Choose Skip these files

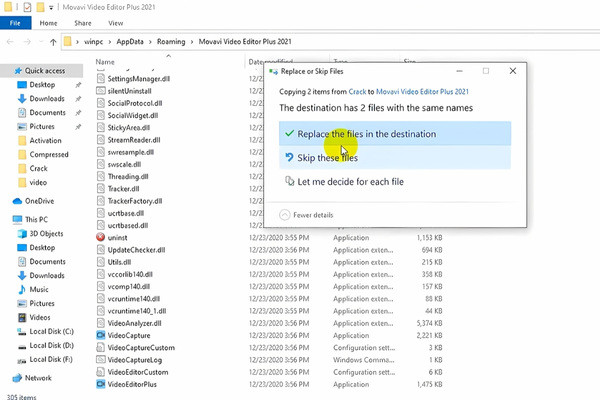[x=395, y=157]
